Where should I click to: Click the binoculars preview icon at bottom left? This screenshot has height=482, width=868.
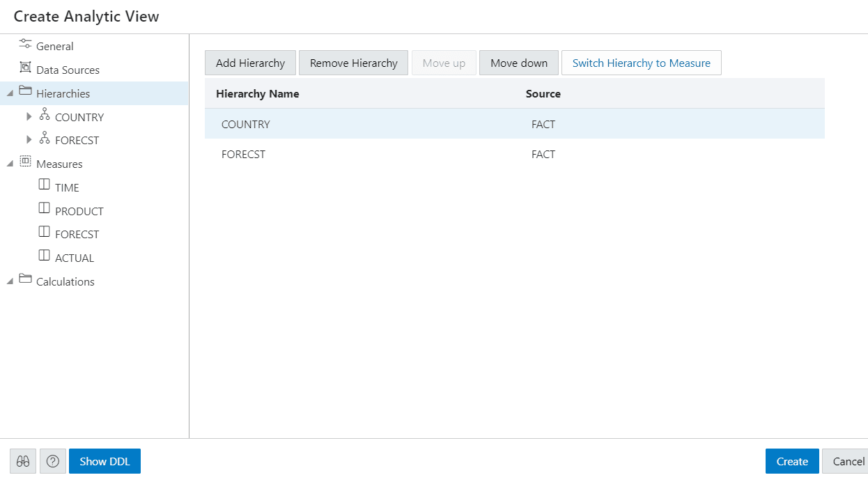22,461
